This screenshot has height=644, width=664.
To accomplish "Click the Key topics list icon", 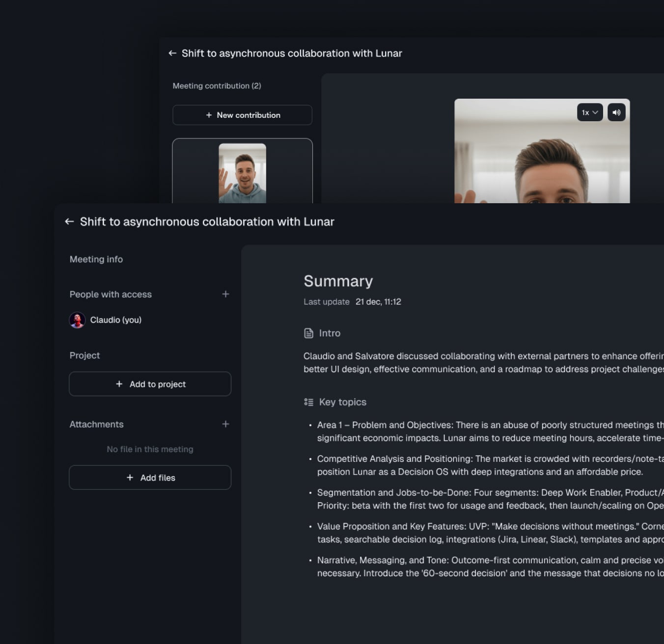I will 308,402.
